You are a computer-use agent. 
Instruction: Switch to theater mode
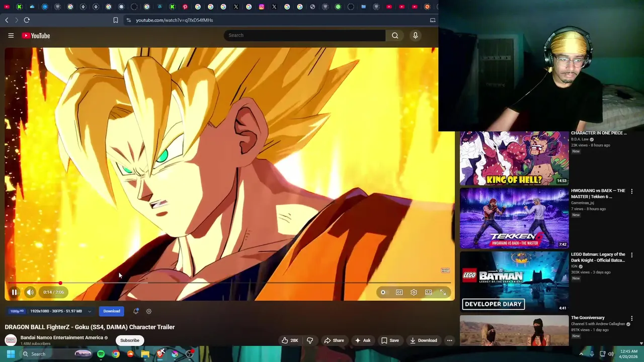[x=428, y=292]
